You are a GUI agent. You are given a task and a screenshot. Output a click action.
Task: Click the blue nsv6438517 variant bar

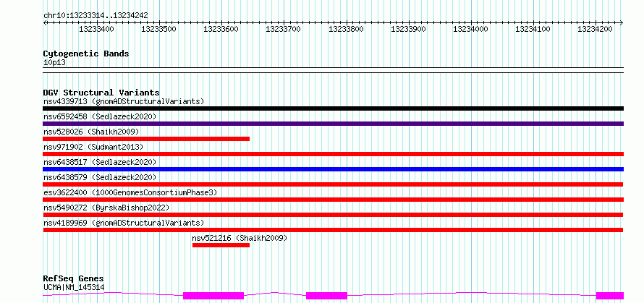333,169
